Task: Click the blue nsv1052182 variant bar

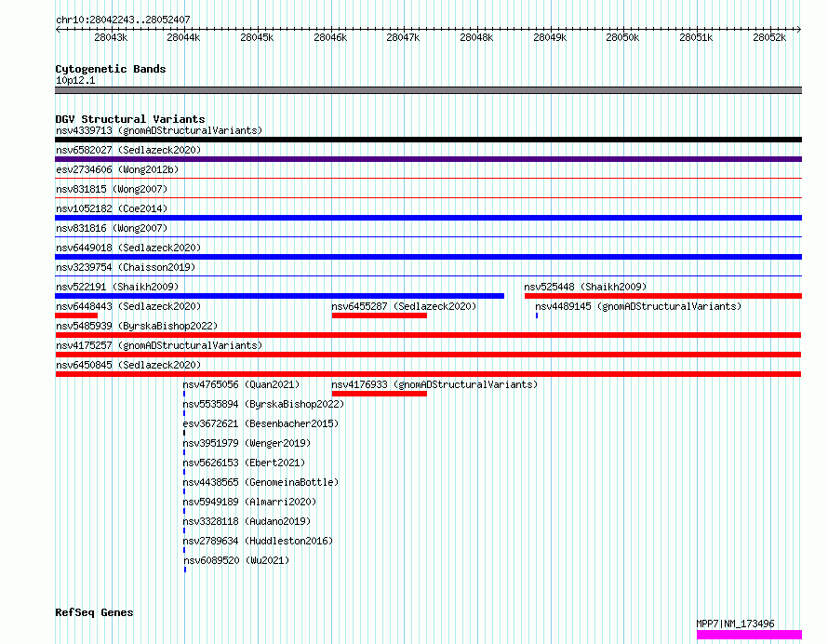Action: tap(428, 218)
